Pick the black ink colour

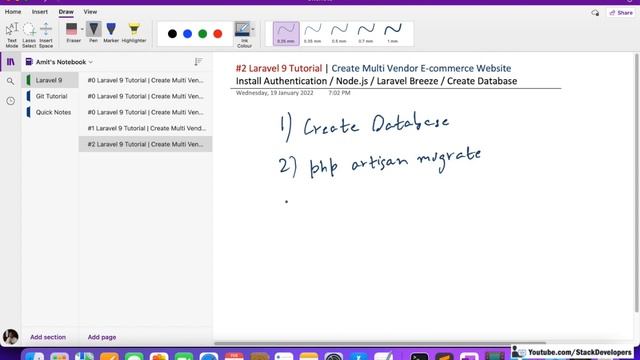click(x=172, y=34)
